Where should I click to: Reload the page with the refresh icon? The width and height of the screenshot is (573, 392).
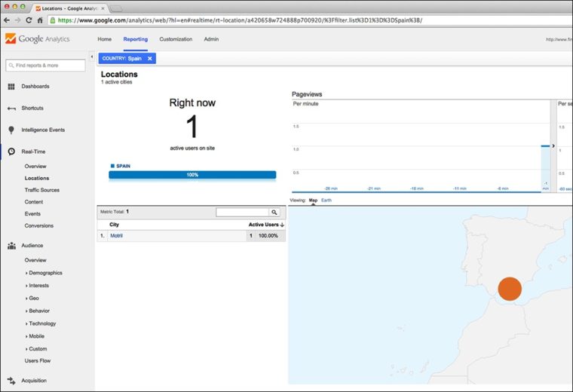pyautogui.click(x=29, y=20)
